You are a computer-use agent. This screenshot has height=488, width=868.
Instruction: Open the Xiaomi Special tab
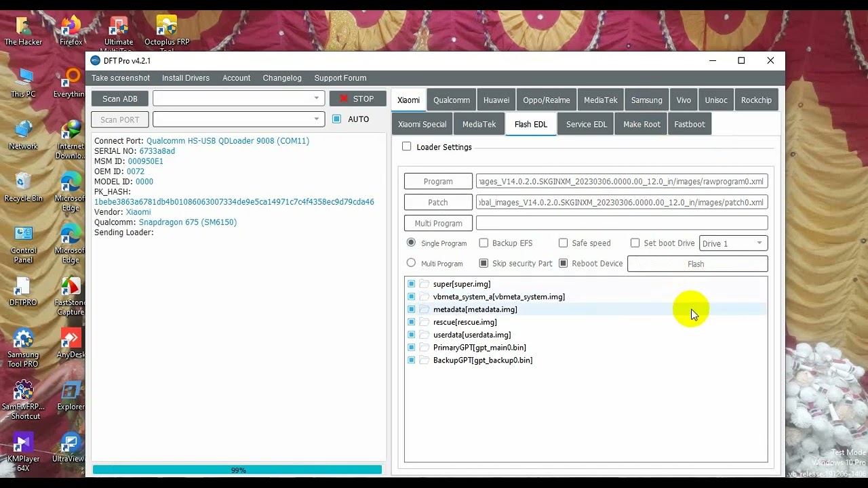pos(422,125)
